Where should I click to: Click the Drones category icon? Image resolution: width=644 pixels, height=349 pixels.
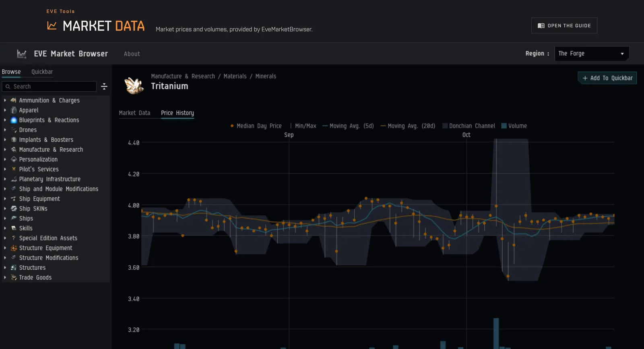[14, 130]
